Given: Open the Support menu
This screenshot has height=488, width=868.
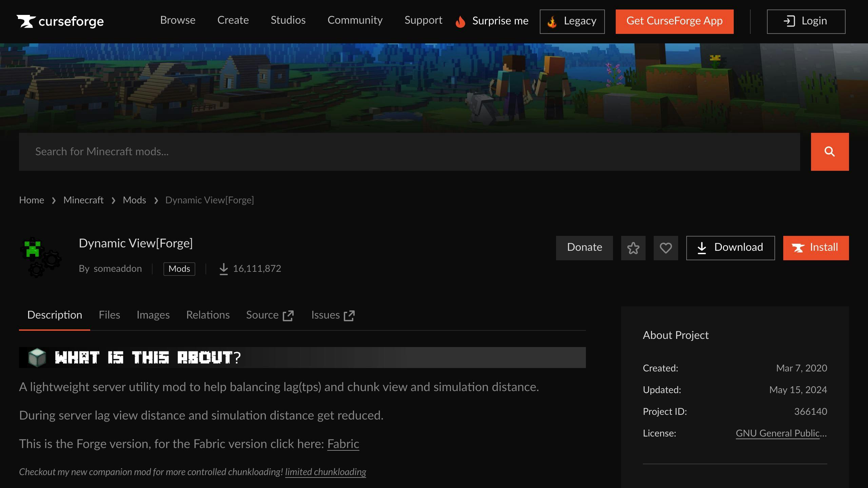Looking at the screenshot, I should (x=423, y=20).
